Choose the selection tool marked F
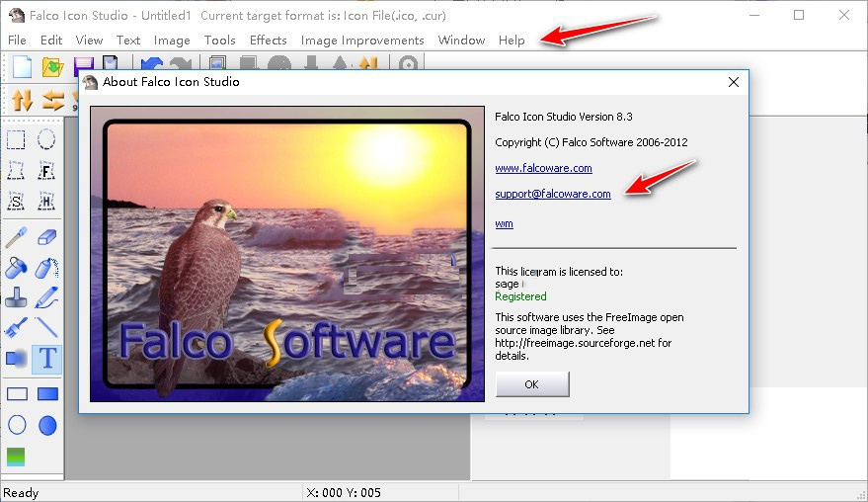The height and width of the screenshot is (502, 868). click(x=46, y=171)
